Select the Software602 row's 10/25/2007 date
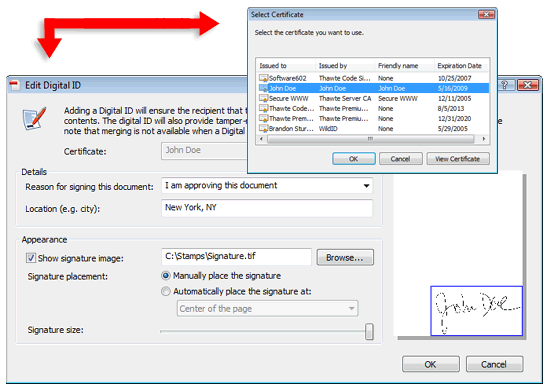The image size is (550, 390). tap(454, 78)
